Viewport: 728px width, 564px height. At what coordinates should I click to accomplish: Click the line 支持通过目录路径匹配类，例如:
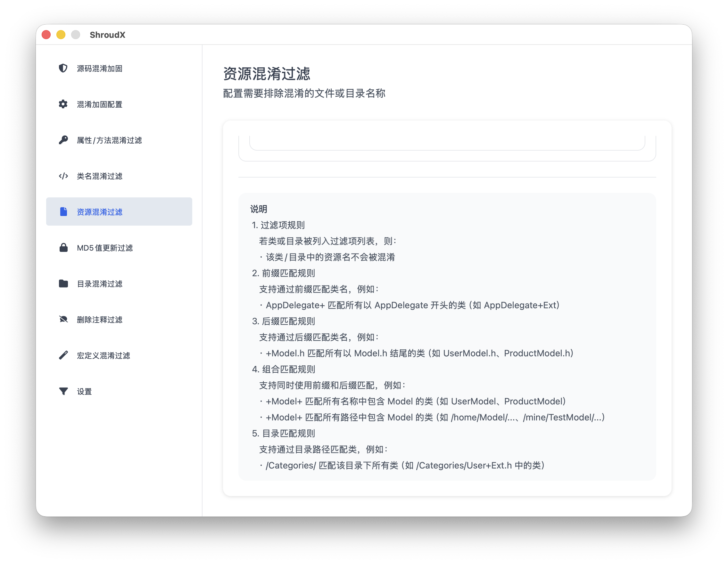[323, 449]
